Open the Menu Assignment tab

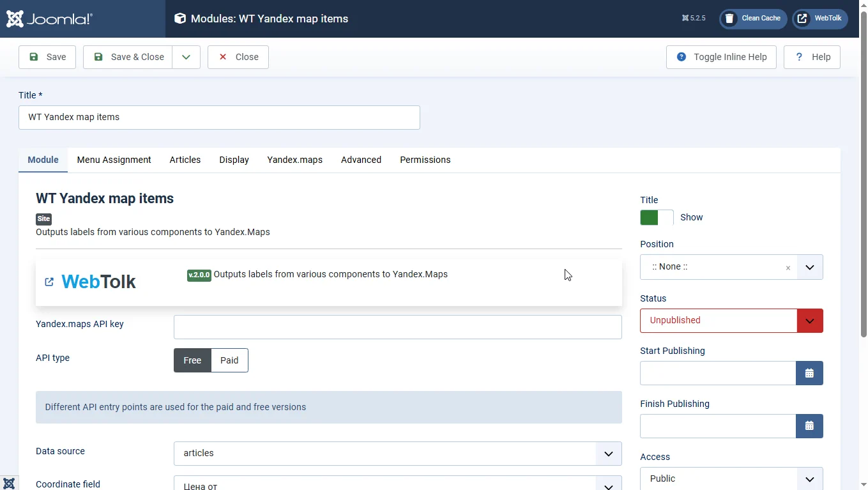tap(114, 160)
